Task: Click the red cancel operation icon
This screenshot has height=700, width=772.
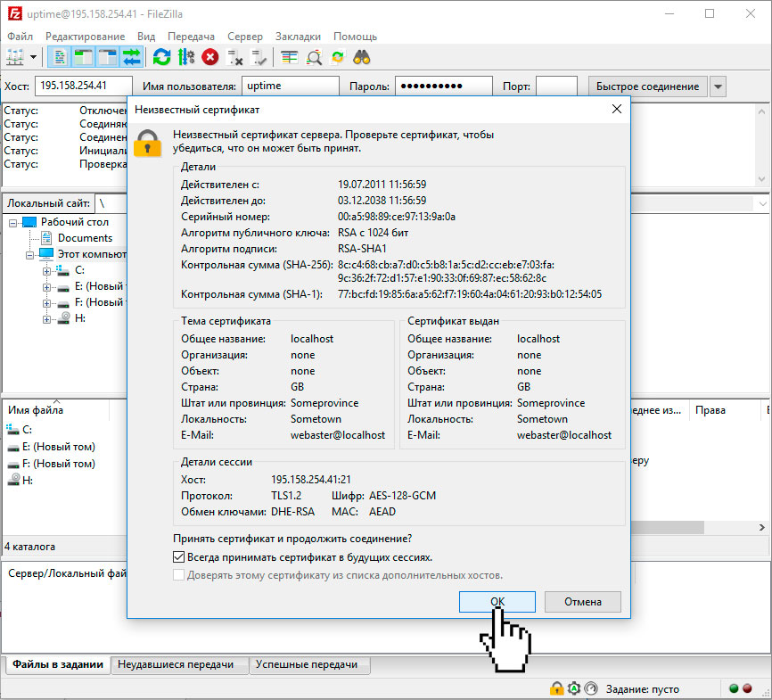Action: click(210, 57)
